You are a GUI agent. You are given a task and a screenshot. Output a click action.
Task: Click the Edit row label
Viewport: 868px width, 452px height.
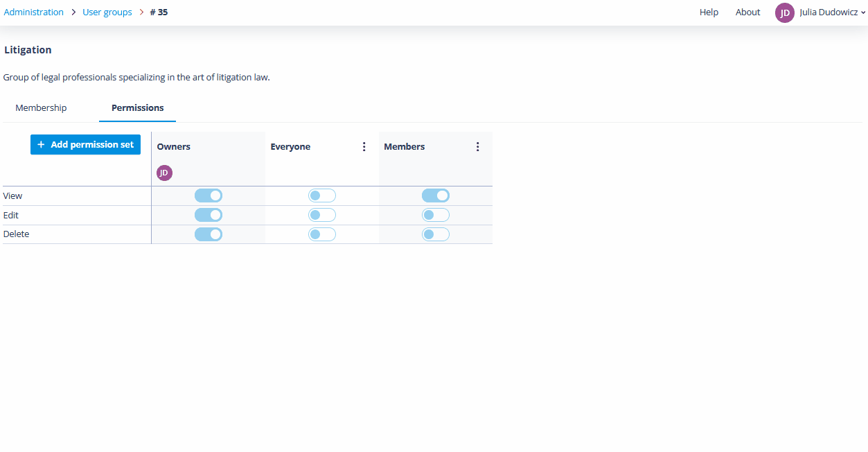click(x=11, y=216)
